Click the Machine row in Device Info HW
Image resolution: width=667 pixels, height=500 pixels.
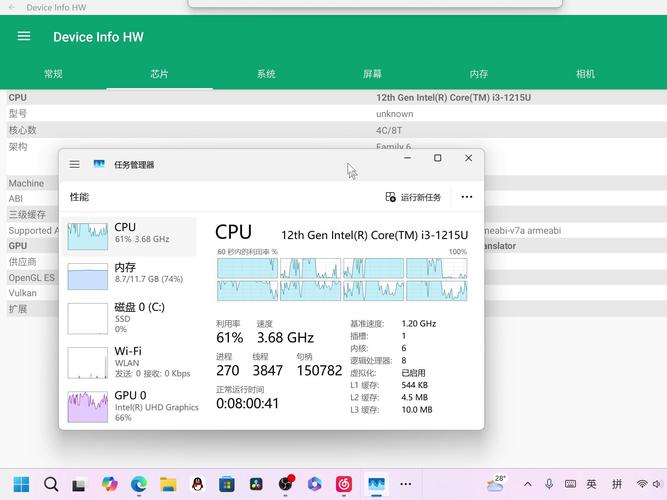pos(33,183)
